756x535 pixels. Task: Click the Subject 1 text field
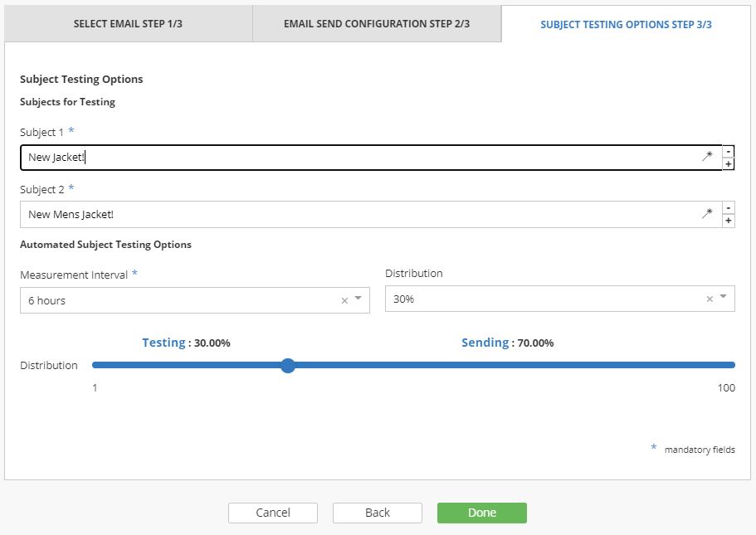[371, 158]
